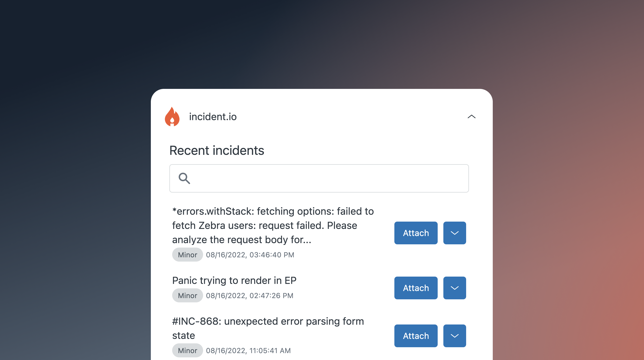This screenshot has height=360, width=644.
Task: Open dropdown beside the #INC-868 incident
Action: click(x=455, y=336)
